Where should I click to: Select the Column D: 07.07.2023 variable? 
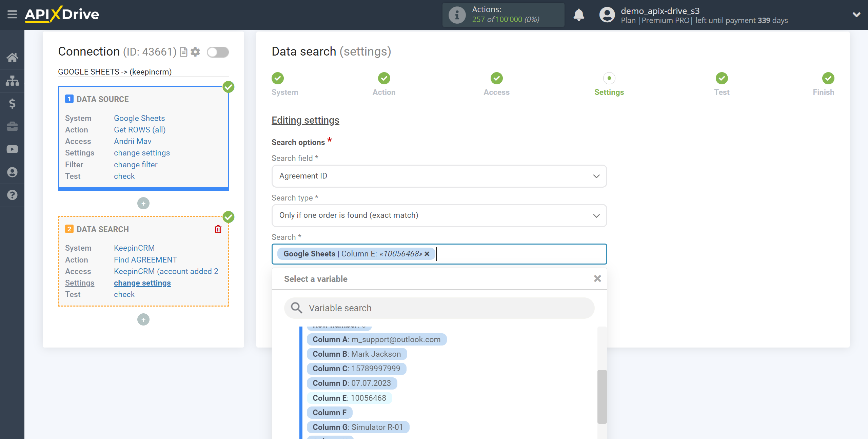352,383
